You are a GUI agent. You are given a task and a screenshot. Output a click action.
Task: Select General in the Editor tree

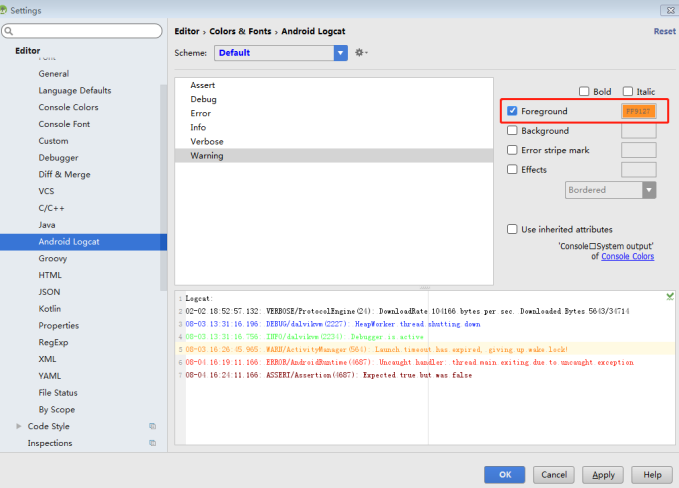coord(54,74)
